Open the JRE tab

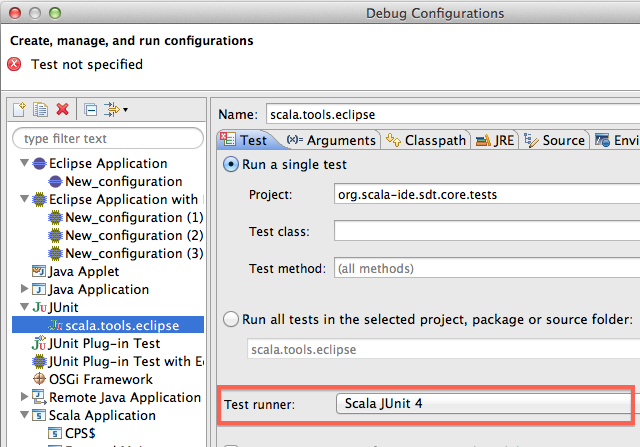click(497, 141)
